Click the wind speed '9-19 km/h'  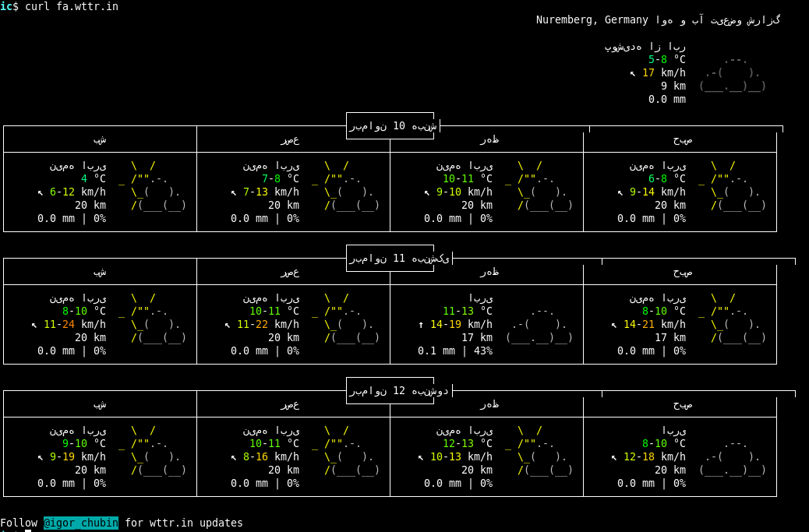tap(78, 457)
